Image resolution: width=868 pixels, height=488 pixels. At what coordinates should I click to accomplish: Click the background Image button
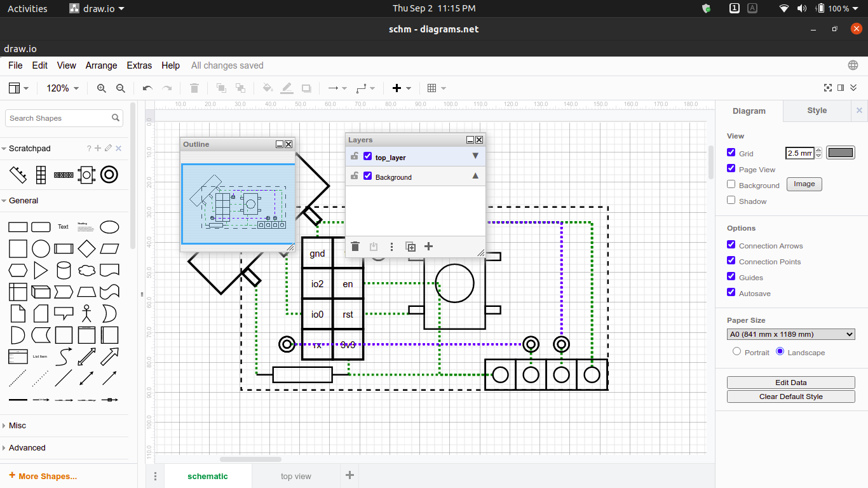(x=804, y=184)
